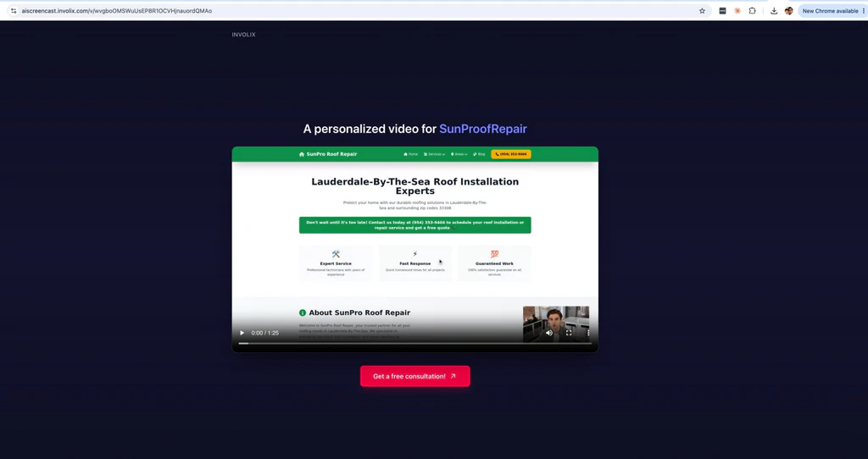Click the presenter webcam thumbnail in the video
Image resolution: width=868 pixels, height=459 pixels.
tap(556, 324)
